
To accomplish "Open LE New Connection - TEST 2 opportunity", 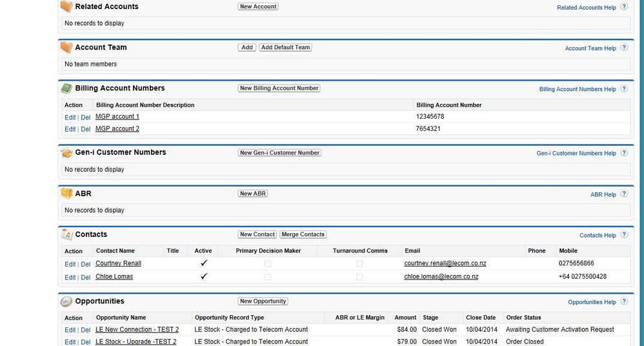I will tap(137, 330).
